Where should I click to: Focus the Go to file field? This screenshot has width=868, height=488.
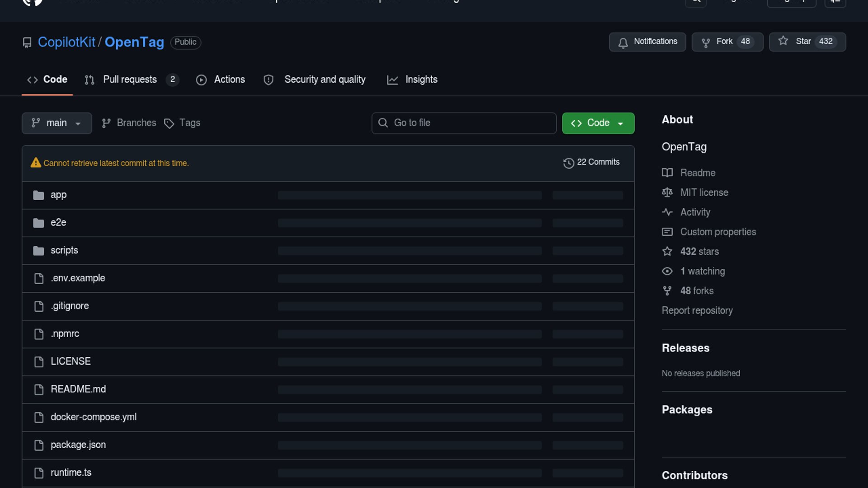[464, 123]
